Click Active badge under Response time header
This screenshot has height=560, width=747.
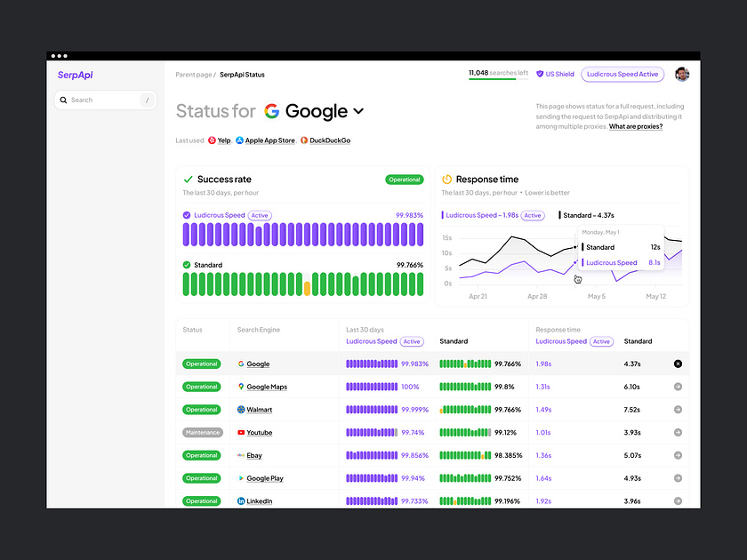point(601,341)
